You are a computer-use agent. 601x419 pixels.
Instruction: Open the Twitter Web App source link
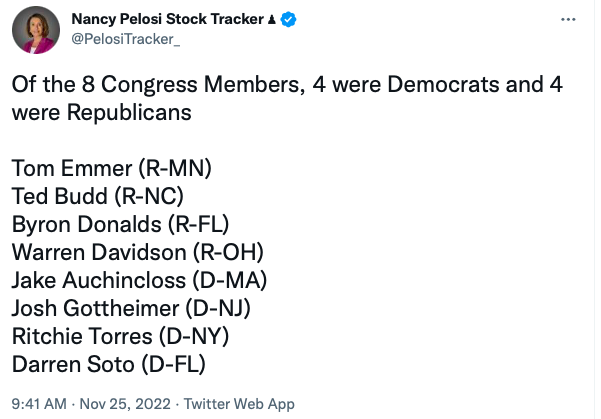[x=237, y=404]
